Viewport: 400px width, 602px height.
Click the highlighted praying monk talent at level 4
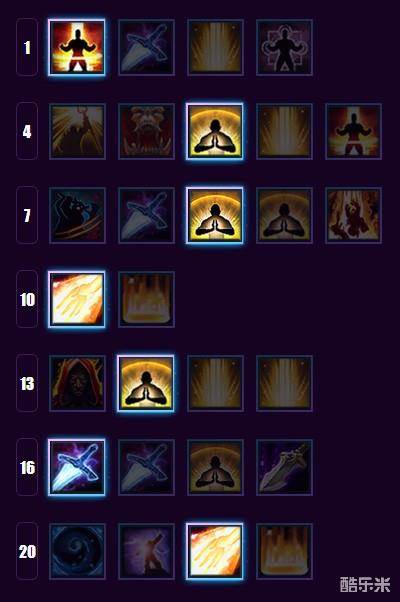(x=215, y=131)
